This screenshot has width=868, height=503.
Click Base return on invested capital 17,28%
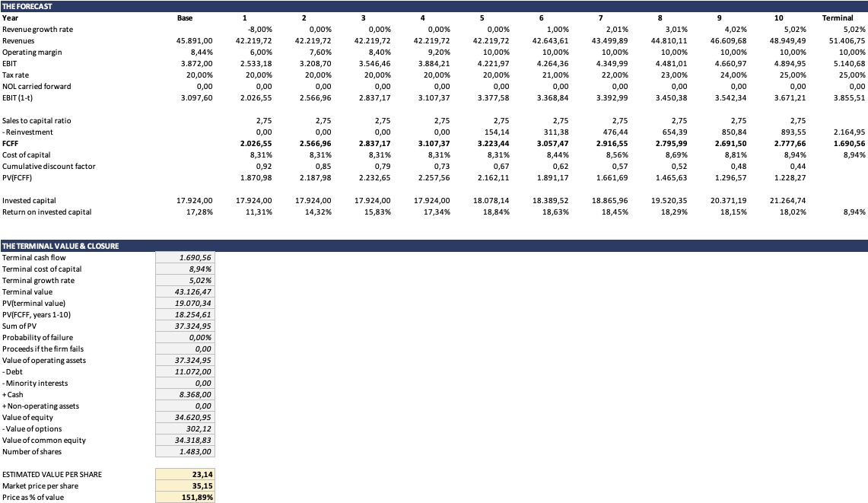coord(200,212)
